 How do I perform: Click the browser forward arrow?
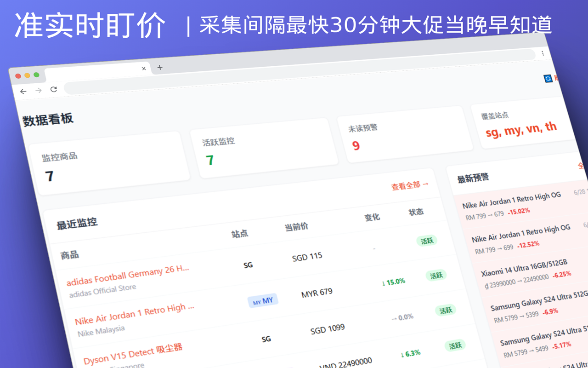[39, 91]
